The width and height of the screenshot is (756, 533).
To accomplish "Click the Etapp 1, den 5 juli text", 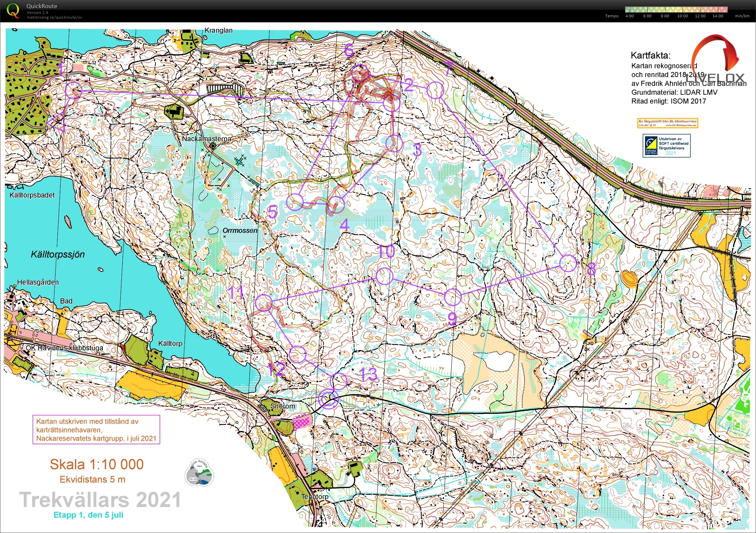I will tap(88, 515).
